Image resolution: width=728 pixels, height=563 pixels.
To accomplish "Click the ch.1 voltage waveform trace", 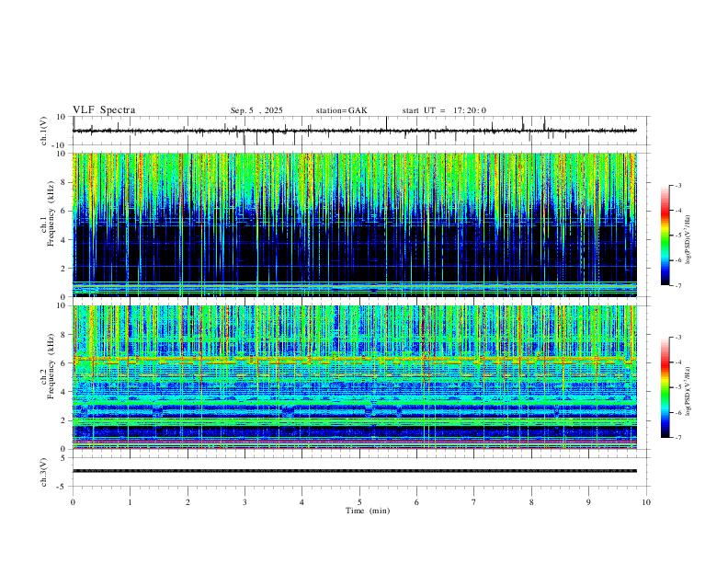I will (354, 131).
